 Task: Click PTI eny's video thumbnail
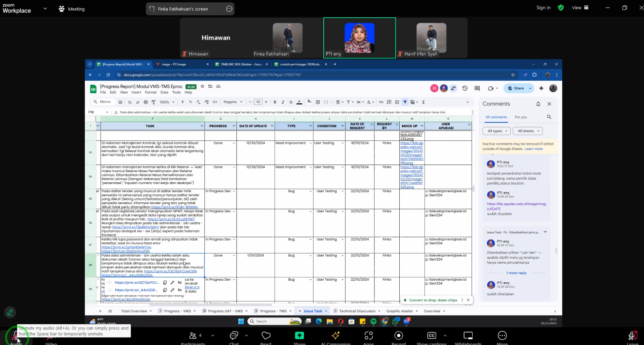359,38
